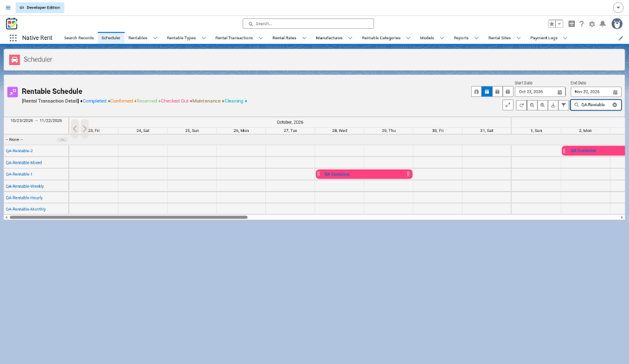Open the Rental Transactions tab
The image size is (629, 364).
(234, 37)
